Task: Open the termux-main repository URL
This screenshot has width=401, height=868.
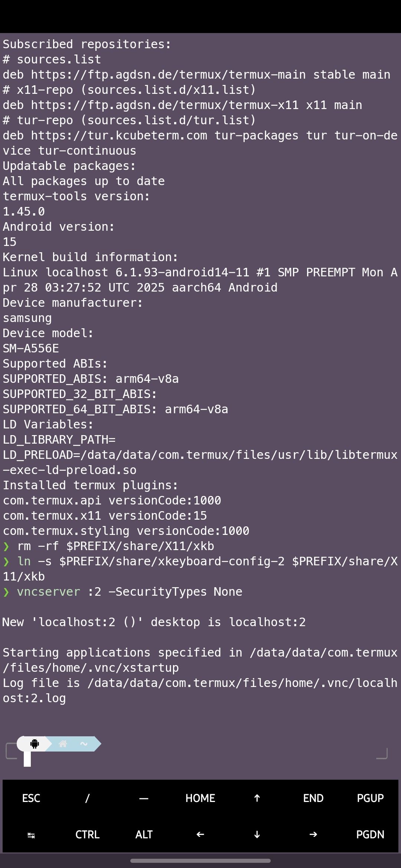Action: pyautogui.click(x=168, y=75)
